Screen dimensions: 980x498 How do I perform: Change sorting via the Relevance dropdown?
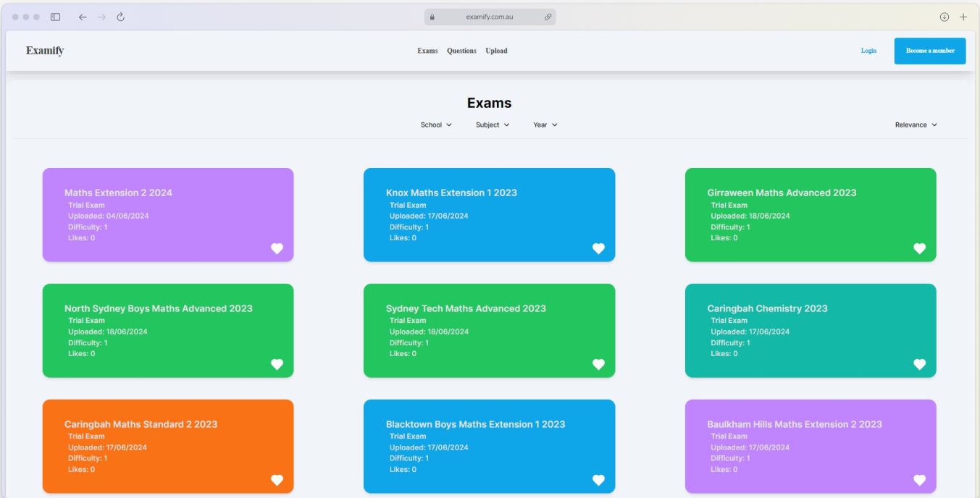coord(915,124)
